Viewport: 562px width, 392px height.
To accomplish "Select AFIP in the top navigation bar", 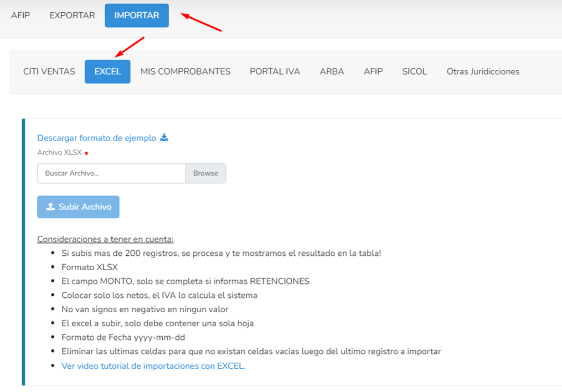I will pyautogui.click(x=20, y=16).
